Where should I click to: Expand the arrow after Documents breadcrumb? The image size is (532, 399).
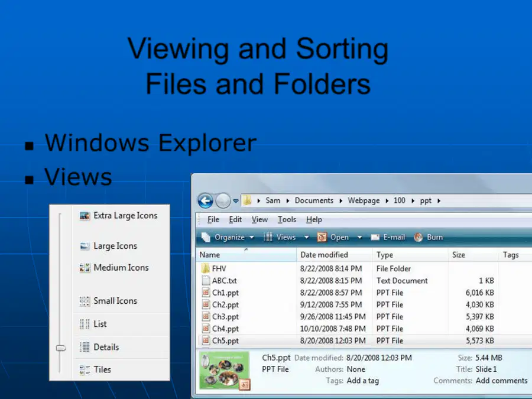(x=340, y=201)
